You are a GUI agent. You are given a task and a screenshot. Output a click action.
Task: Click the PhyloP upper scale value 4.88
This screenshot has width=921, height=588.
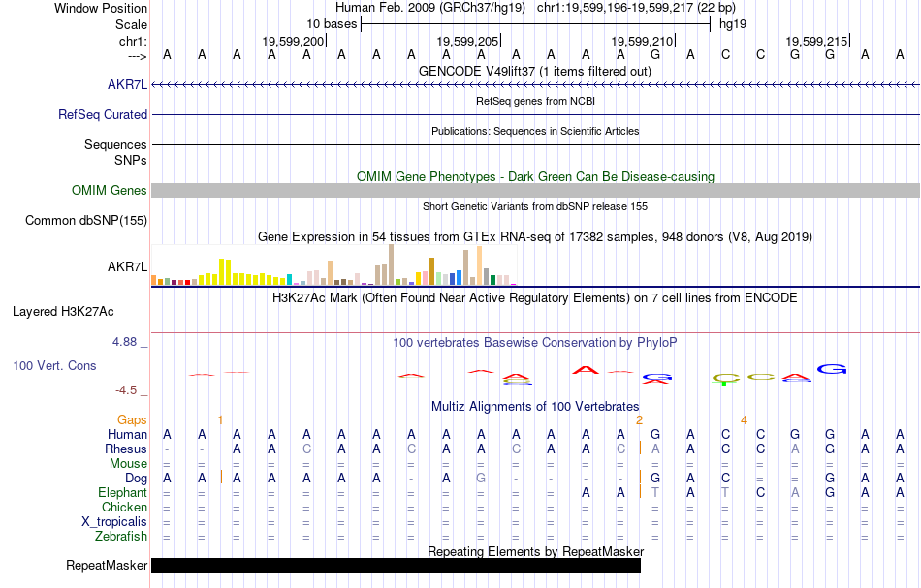124,342
